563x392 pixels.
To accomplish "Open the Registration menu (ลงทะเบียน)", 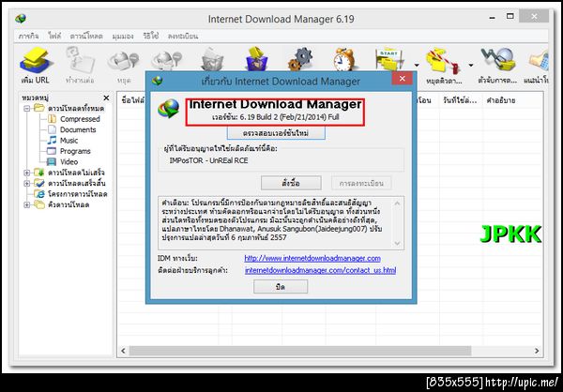I will pos(183,36).
